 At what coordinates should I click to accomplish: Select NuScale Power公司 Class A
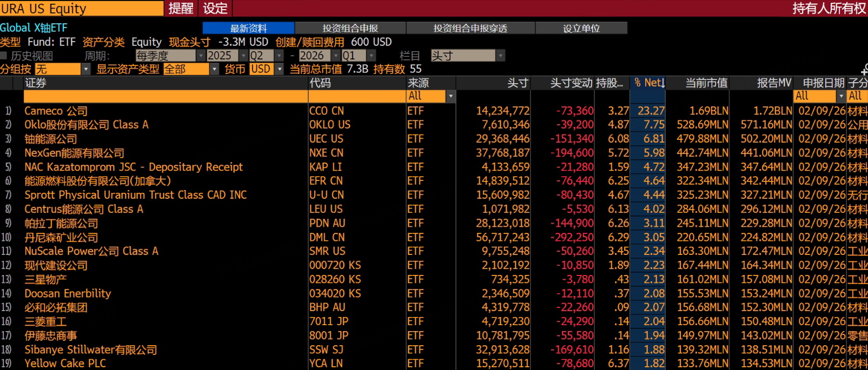pyautogui.click(x=91, y=251)
